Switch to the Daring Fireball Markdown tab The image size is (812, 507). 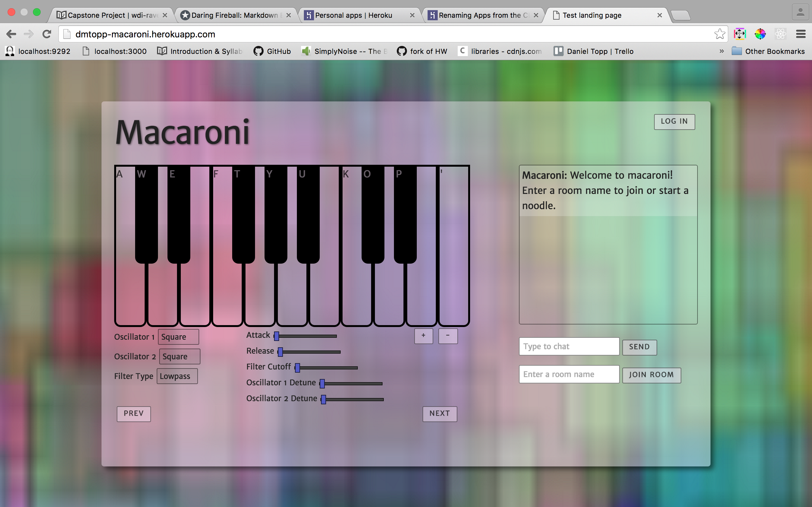click(x=235, y=15)
